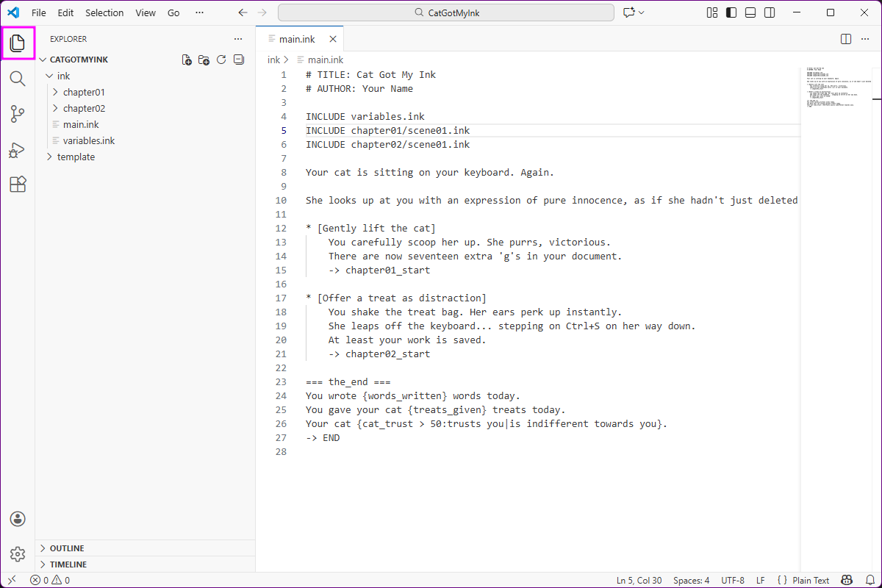Split the editor using the top-right icon
The image size is (882, 588).
tap(845, 39)
